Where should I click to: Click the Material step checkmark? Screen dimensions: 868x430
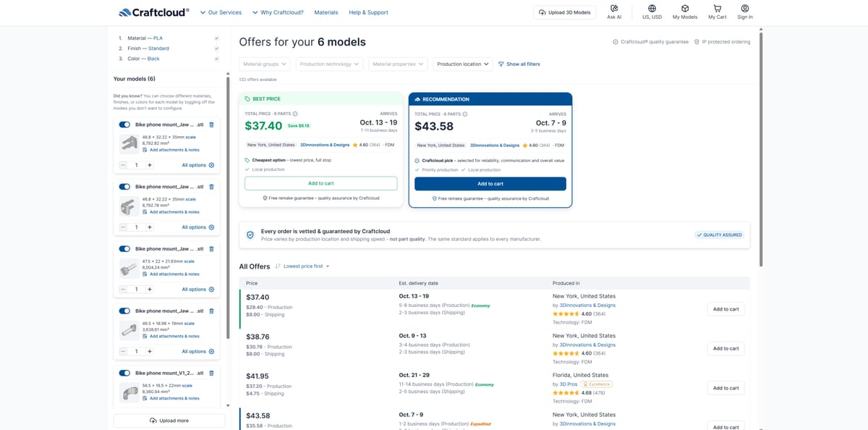216,38
